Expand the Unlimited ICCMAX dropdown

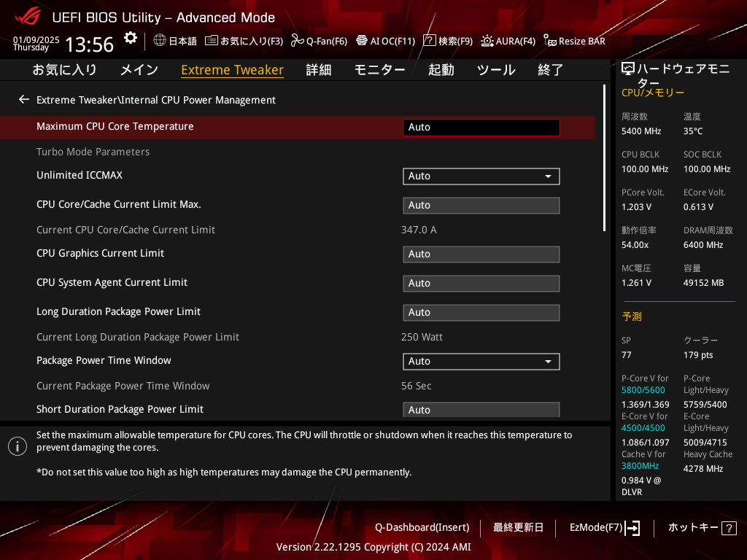[x=481, y=176]
